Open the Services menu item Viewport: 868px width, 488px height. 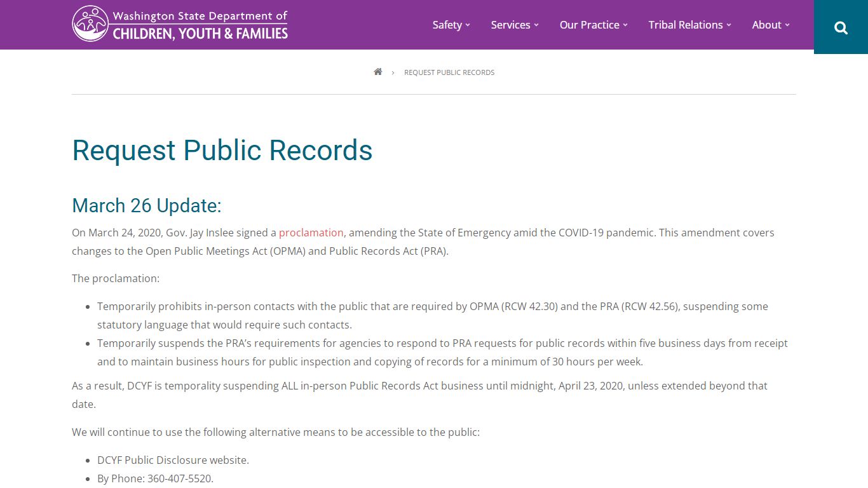(x=510, y=25)
